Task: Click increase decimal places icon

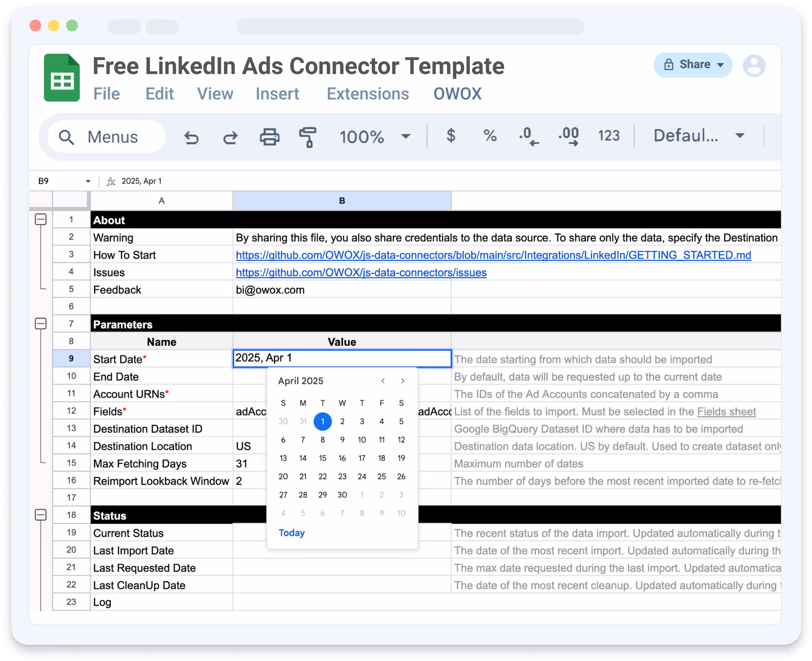Action: (568, 136)
